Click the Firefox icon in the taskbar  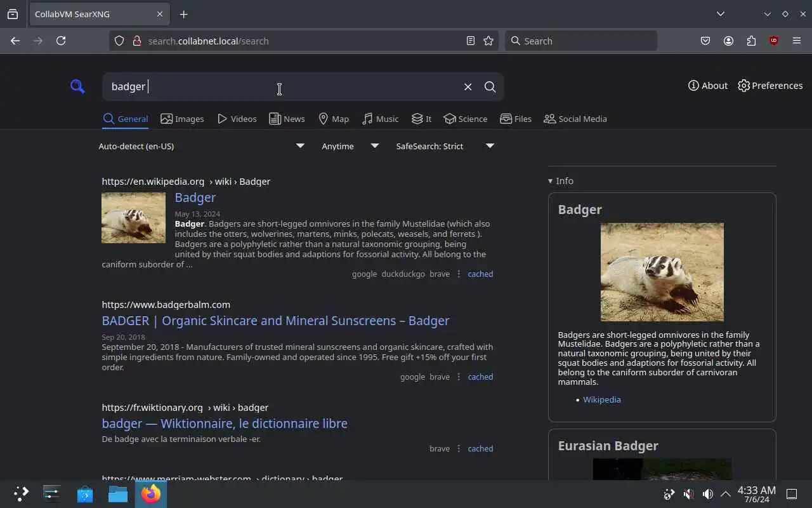click(151, 494)
